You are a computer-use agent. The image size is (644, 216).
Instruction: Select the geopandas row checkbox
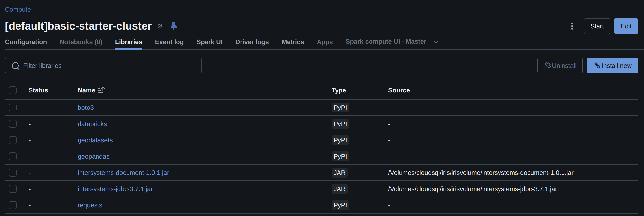13,156
